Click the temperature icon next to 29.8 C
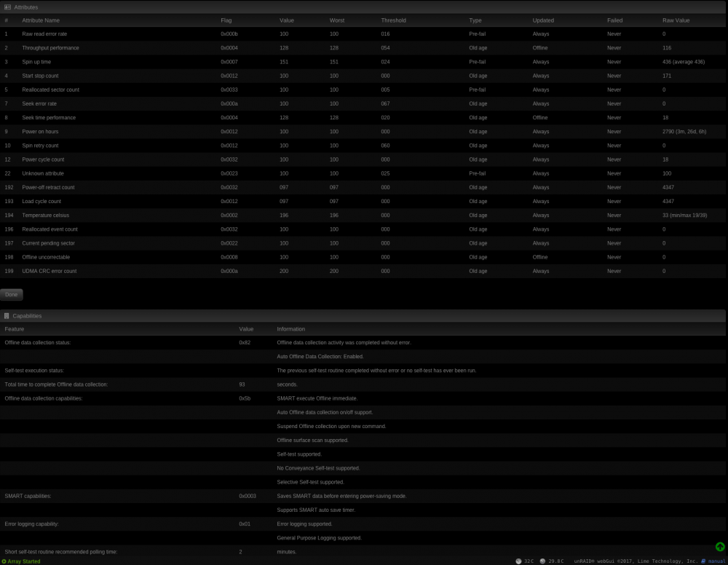 (542, 561)
